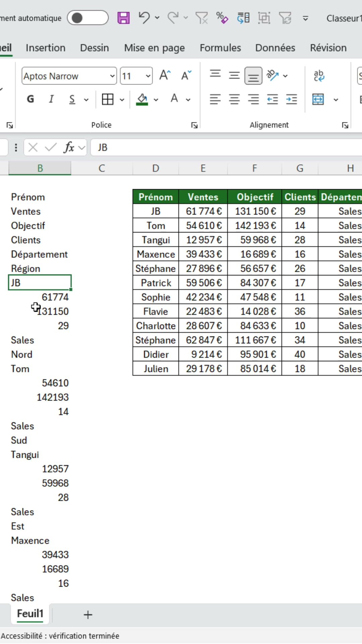Open the Insertion ribbon tab
Viewport: 362px width, 644px height.
[x=46, y=48]
